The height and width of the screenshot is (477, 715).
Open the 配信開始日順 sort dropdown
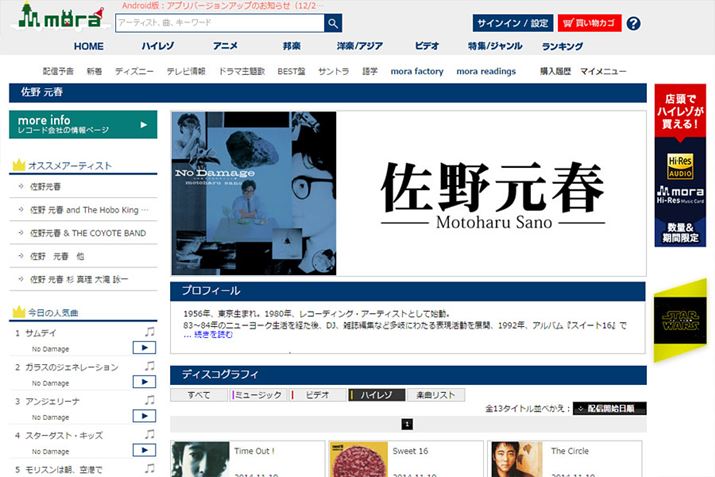pos(610,408)
